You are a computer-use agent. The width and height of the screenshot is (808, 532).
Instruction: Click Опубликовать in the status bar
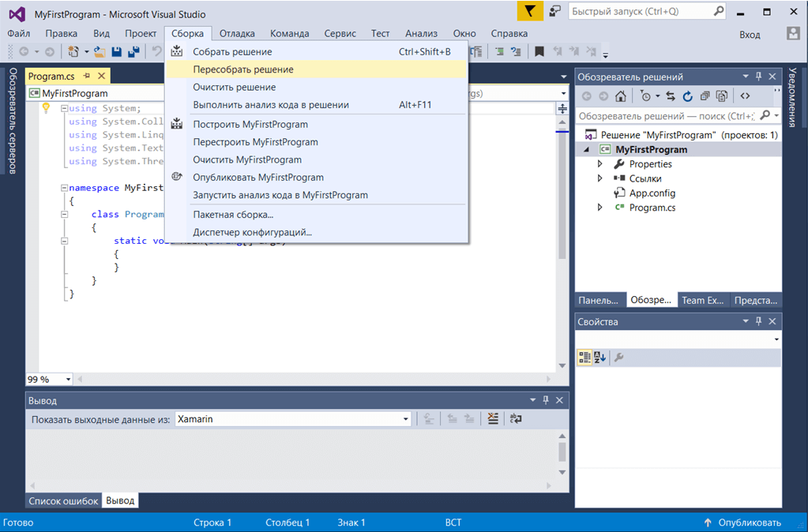click(x=743, y=523)
